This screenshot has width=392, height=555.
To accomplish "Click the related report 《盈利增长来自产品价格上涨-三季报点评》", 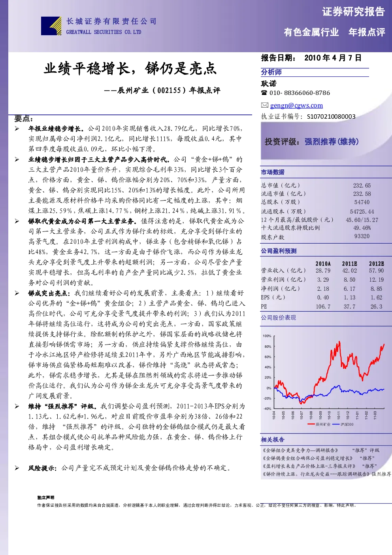I will point(309,466).
